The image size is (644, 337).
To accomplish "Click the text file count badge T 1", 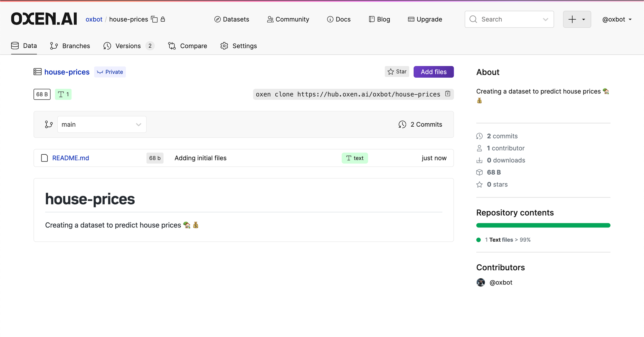I will [x=63, y=94].
